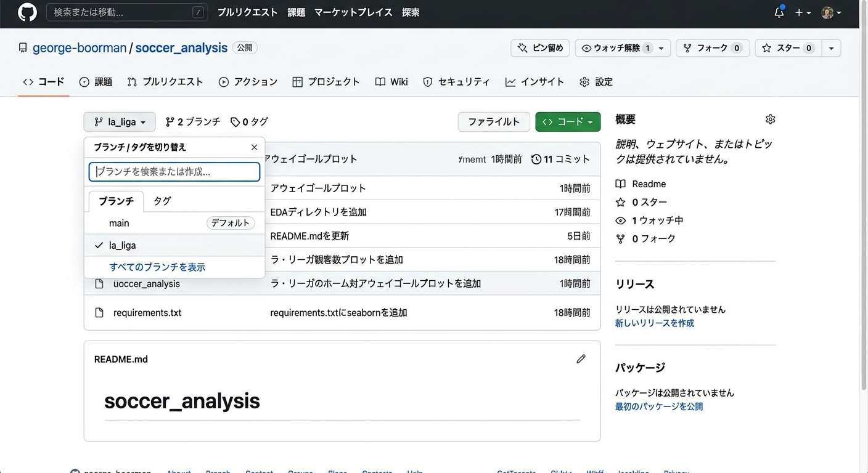The width and height of the screenshot is (868, 473).
Task: Switch to ブランチ tab in popup
Action: (116, 201)
